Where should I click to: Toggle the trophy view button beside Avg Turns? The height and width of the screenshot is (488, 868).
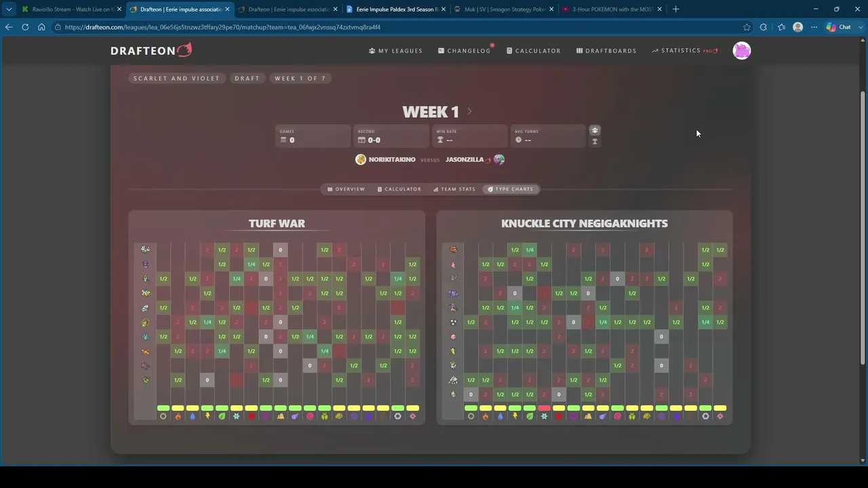tap(595, 142)
